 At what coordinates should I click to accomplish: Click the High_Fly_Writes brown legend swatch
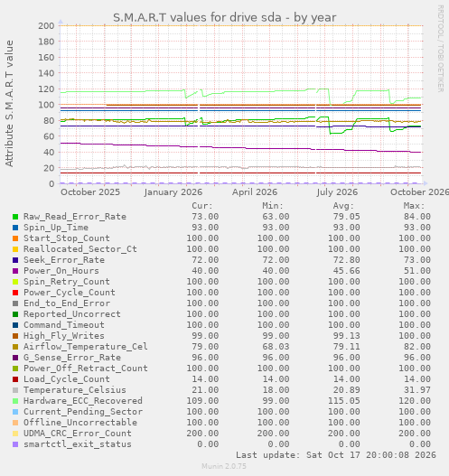[15, 336]
